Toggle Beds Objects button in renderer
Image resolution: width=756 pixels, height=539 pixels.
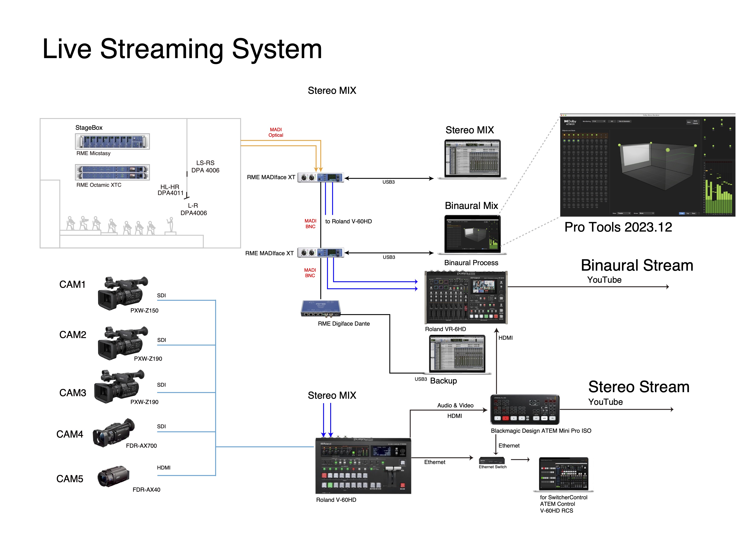coord(695,122)
